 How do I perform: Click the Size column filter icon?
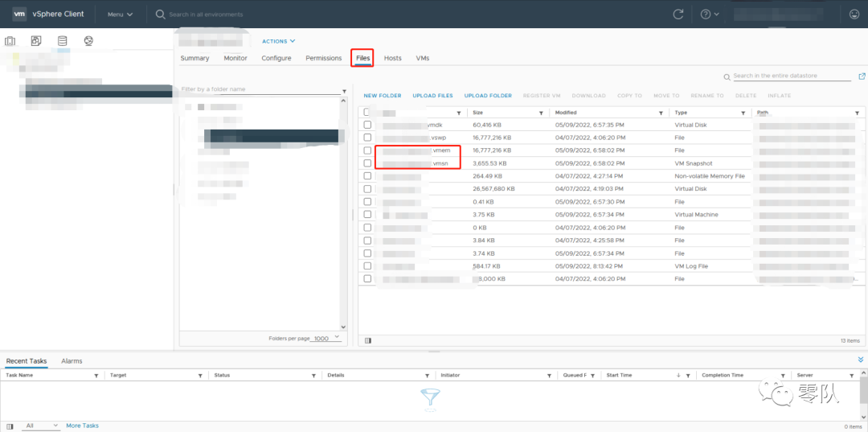pos(541,113)
